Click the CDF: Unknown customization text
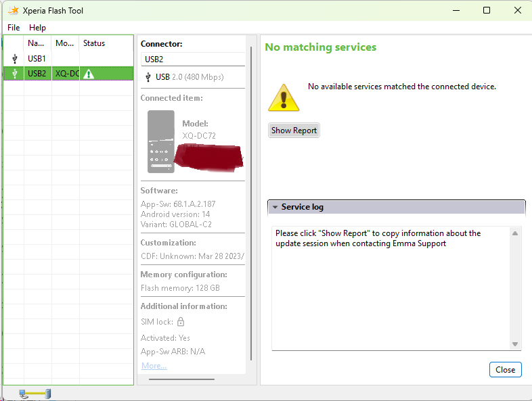 (x=192, y=256)
